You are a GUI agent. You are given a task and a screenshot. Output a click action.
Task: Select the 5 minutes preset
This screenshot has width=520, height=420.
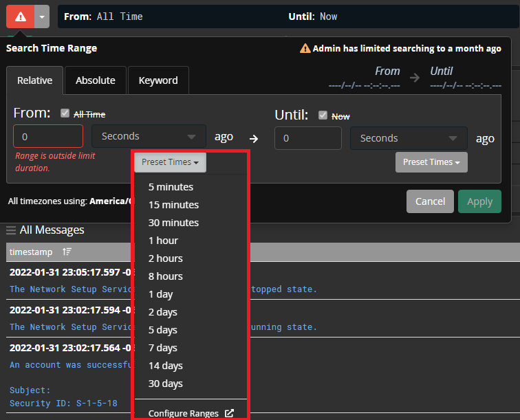coord(171,187)
